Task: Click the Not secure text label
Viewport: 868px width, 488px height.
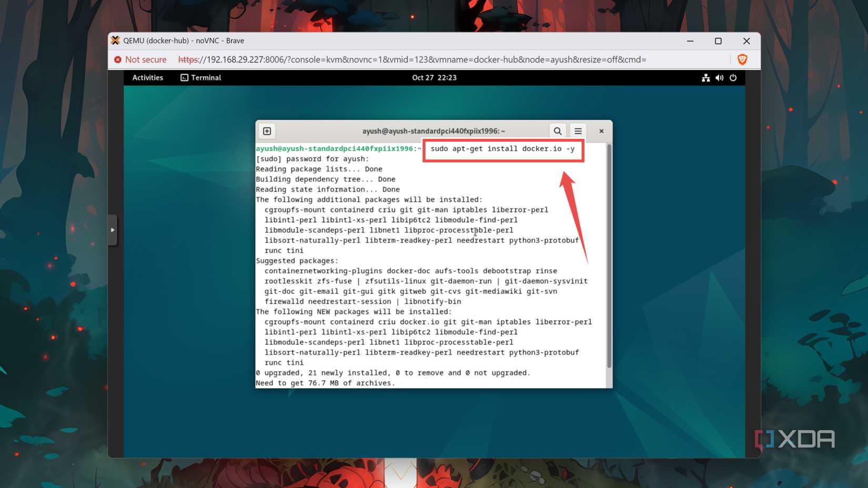Action: [x=145, y=59]
